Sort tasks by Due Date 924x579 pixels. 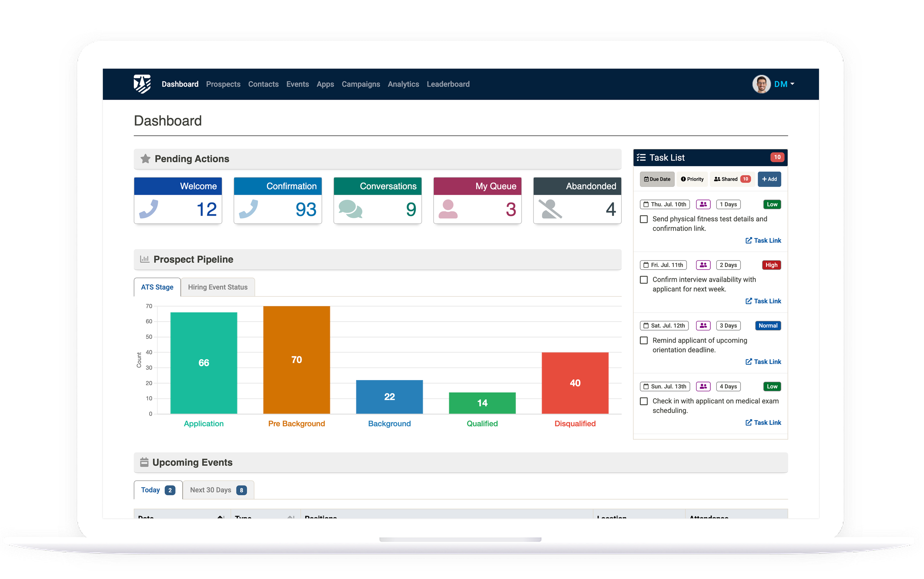click(x=657, y=179)
